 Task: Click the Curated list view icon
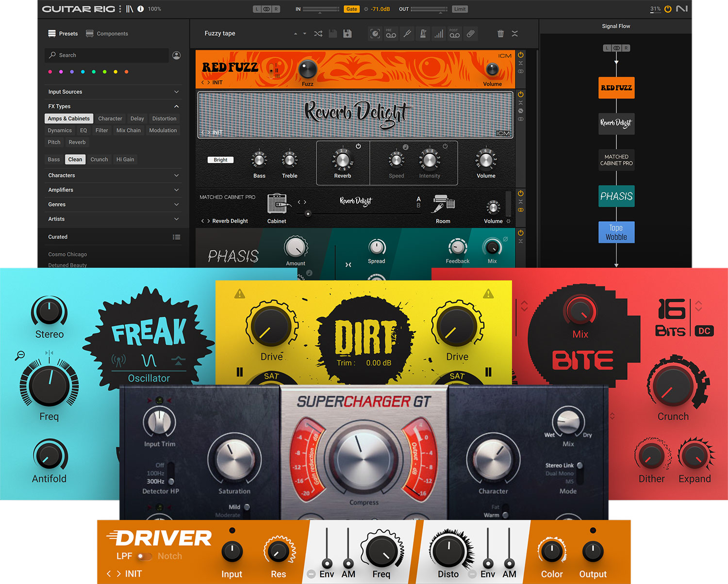pyautogui.click(x=177, y=237)
